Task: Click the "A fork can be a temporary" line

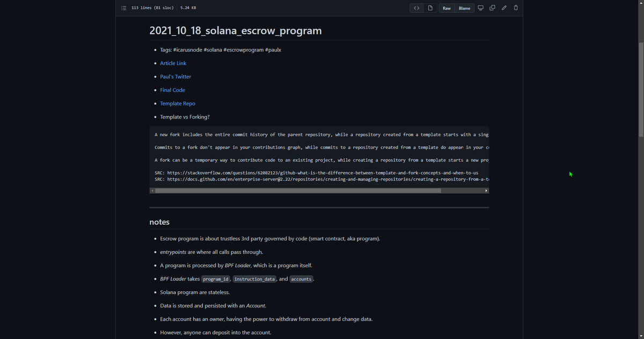Action: tap(321, 160)
